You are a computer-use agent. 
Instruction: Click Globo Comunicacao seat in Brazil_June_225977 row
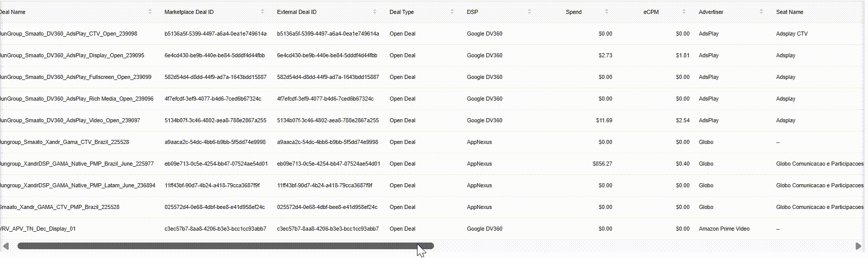[x=820, y=164]
